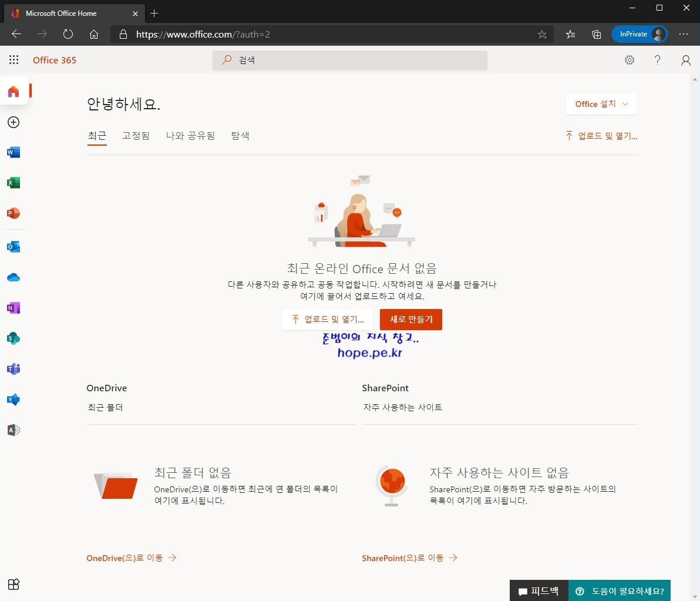Open the settings gear icon
Screen dimensions: 700x601
[630, 60]
